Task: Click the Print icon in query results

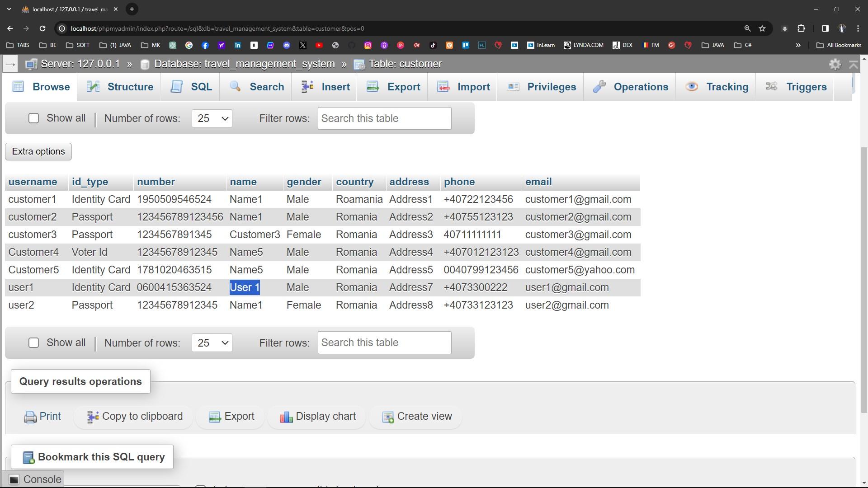Action: (30, 417)
